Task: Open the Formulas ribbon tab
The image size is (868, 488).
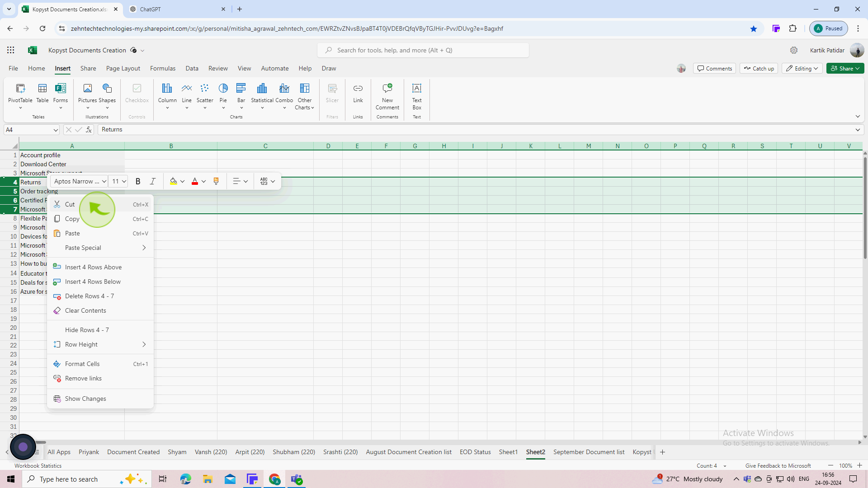Action: tap(163, 69)
